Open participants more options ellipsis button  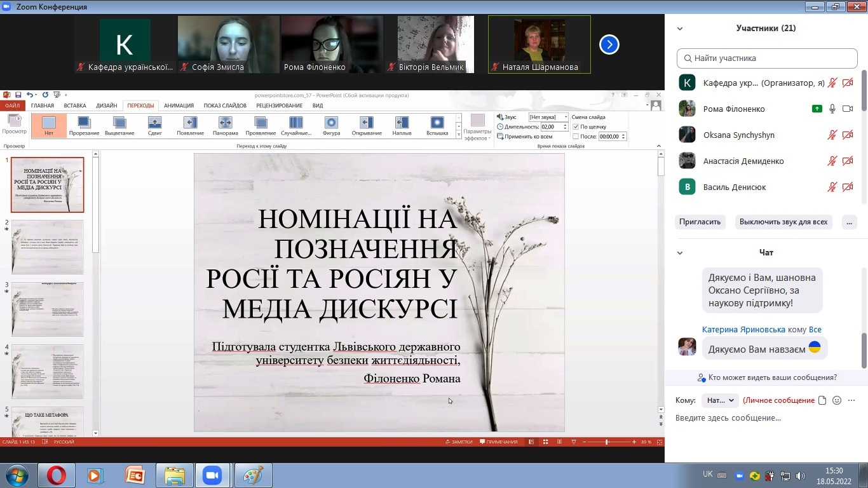[x=850, y=222]
